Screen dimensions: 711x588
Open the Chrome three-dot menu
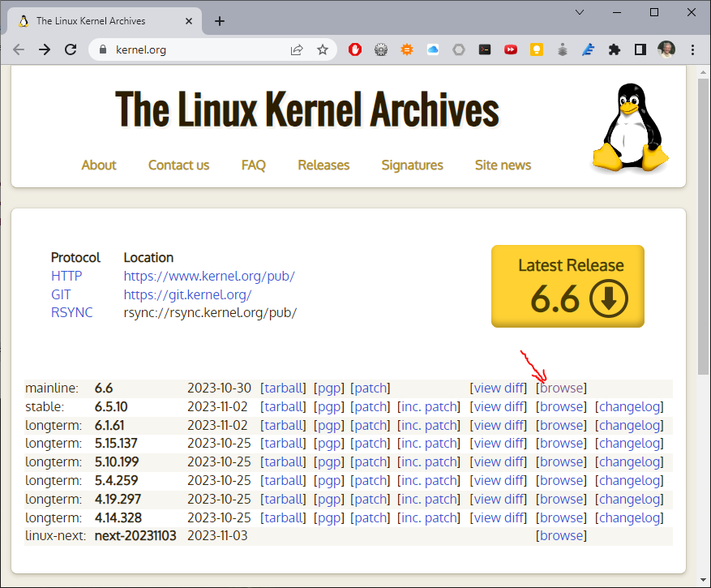(x=693, y=49)
